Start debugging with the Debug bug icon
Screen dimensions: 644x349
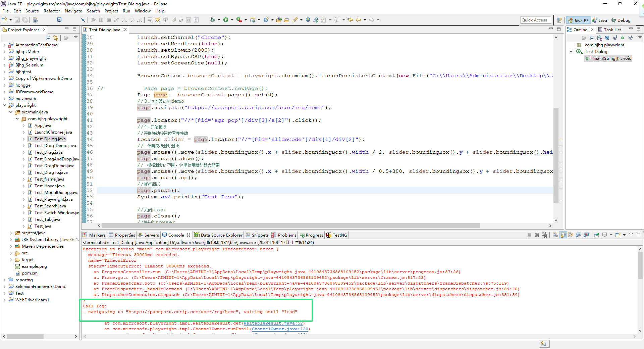click(212, 20)
